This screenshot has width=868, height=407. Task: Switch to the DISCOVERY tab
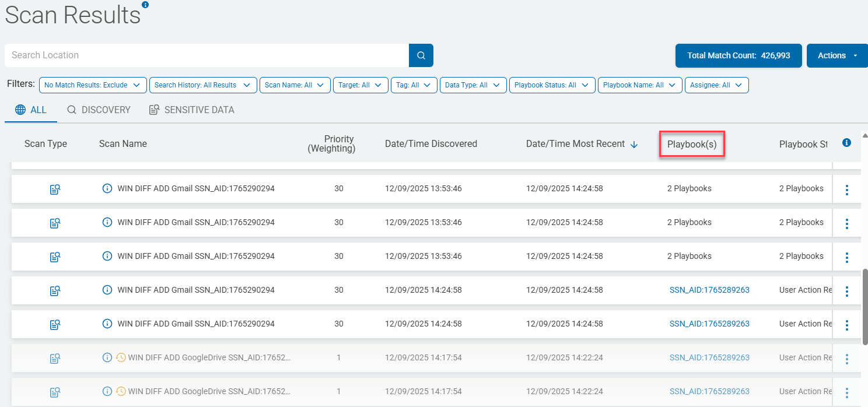tap(99, 110)
